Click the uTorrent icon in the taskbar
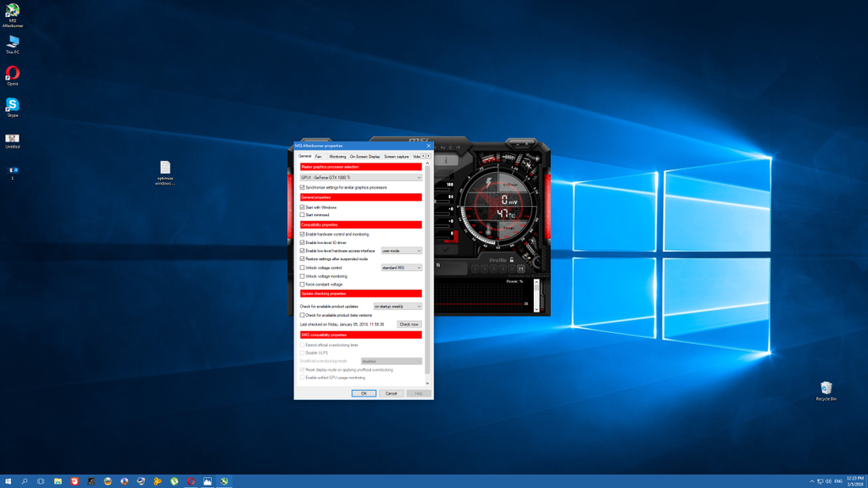 tap(174, 481)
